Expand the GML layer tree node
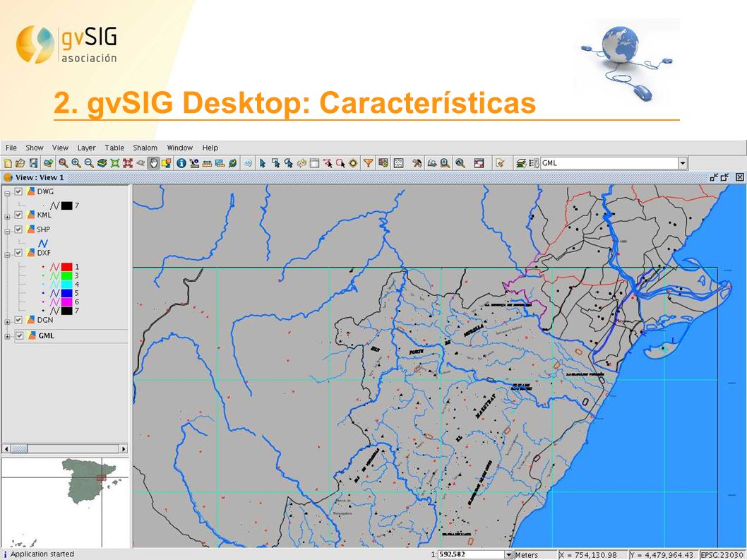 (7, 336)
